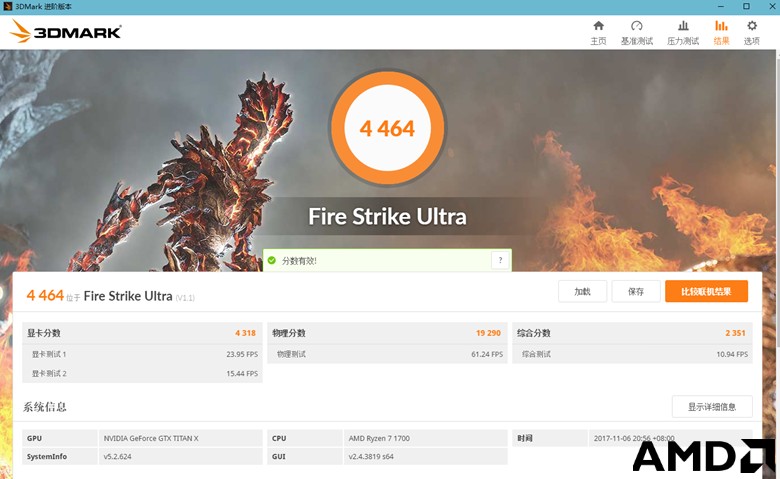Click the 综合测试 10.94 FPS row
This screenshot has height=479, width=780.
pos(632,354)
